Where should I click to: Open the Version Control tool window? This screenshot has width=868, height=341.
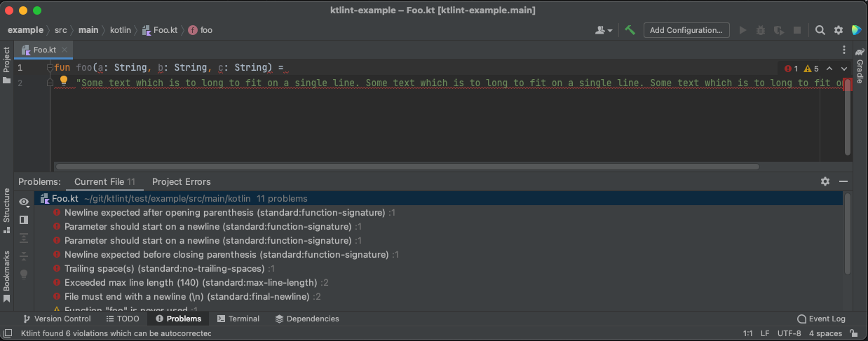[57, 319]
